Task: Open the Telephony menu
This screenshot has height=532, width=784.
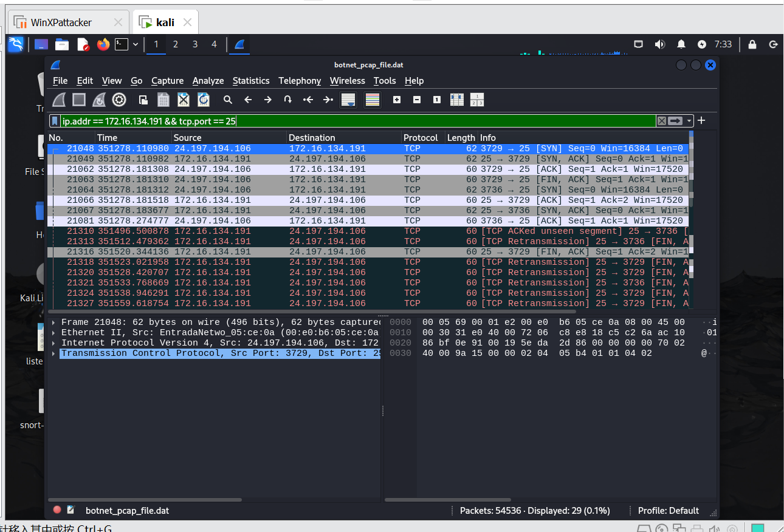Action: pos(300,81)
